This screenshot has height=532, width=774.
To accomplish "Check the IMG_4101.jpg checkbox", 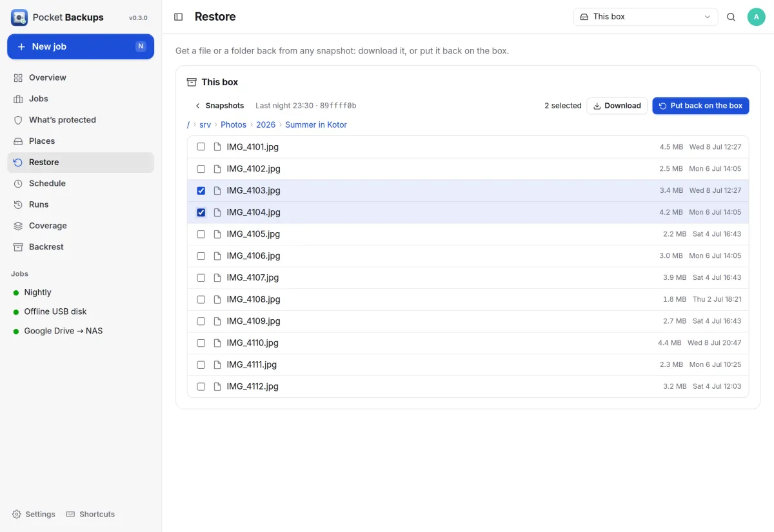I will coord(201,147).
